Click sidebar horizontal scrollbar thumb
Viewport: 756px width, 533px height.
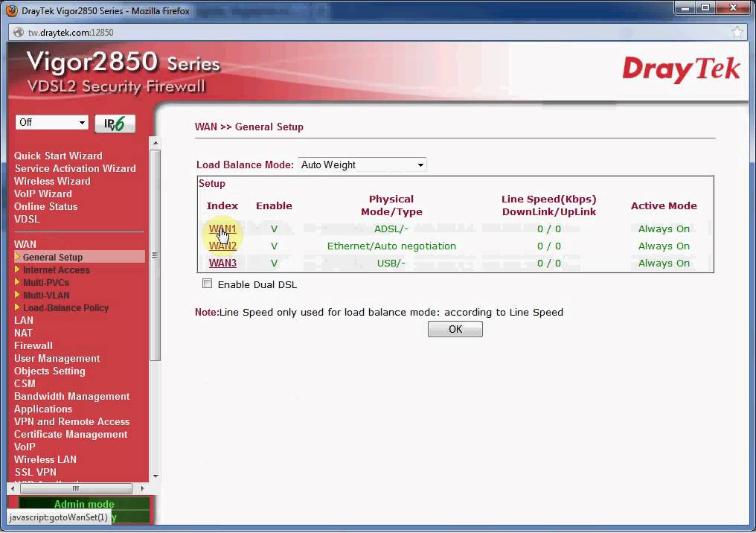coord(76,488)
